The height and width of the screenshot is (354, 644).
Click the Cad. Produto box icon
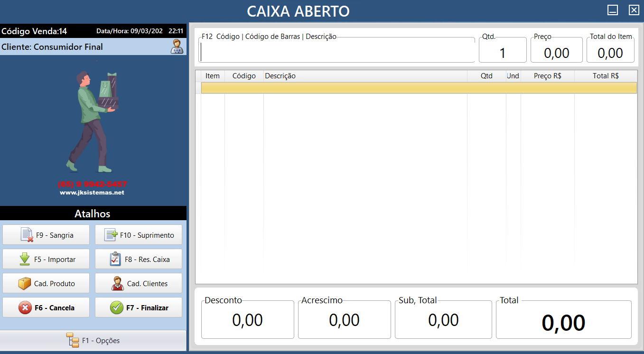coord(25,284)
